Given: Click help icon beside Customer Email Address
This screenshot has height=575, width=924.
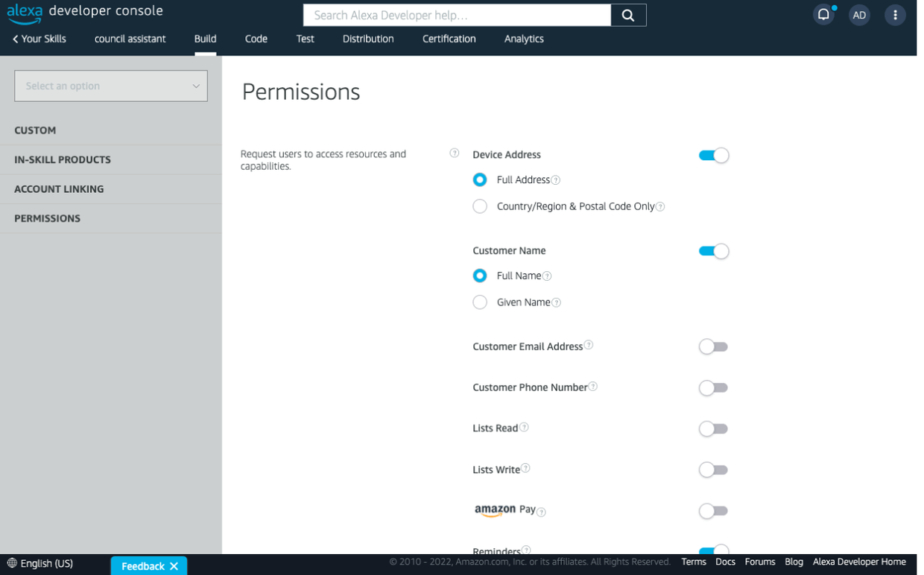Looking at the screenshot, I should point(589,346).
